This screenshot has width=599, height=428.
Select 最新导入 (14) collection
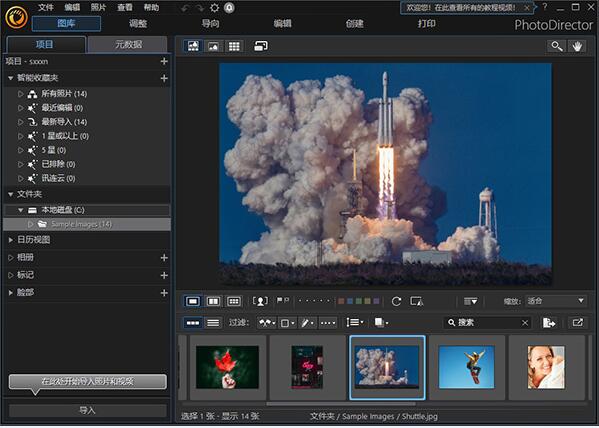pos(64,122)
